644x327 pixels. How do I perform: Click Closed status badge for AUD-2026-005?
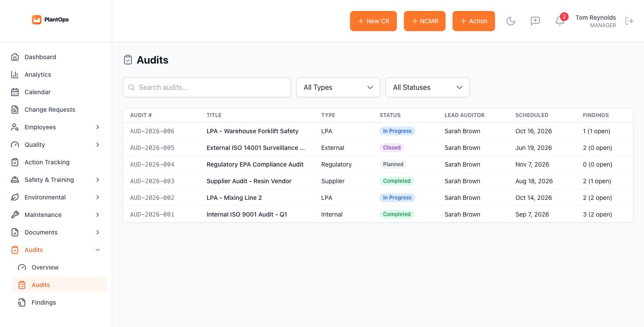[x=392, y=148]
